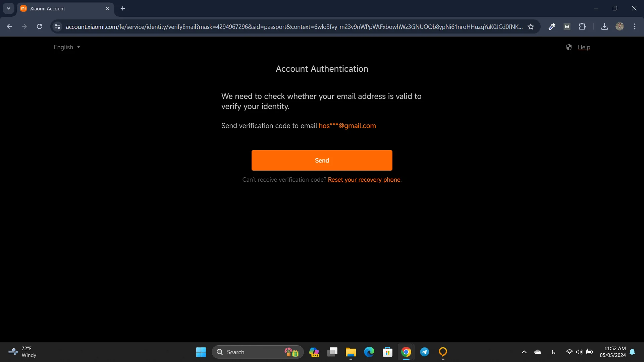
Task: Open the tab search dropdown arrow
Action: [8, 8]
